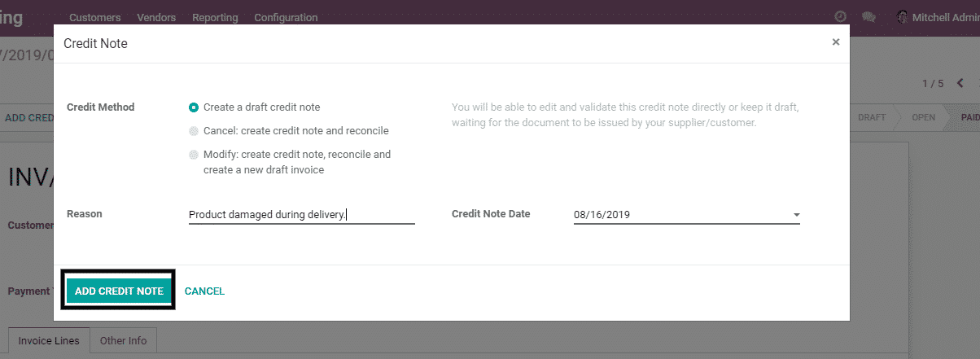
Task: Click the Credit Note Date field
Action: (x=680, y=215)
